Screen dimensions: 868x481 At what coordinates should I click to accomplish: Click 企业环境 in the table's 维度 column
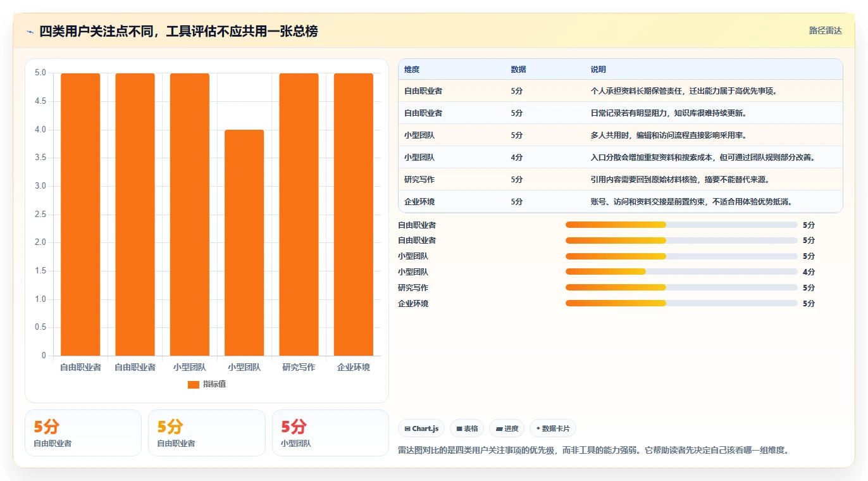419,202
